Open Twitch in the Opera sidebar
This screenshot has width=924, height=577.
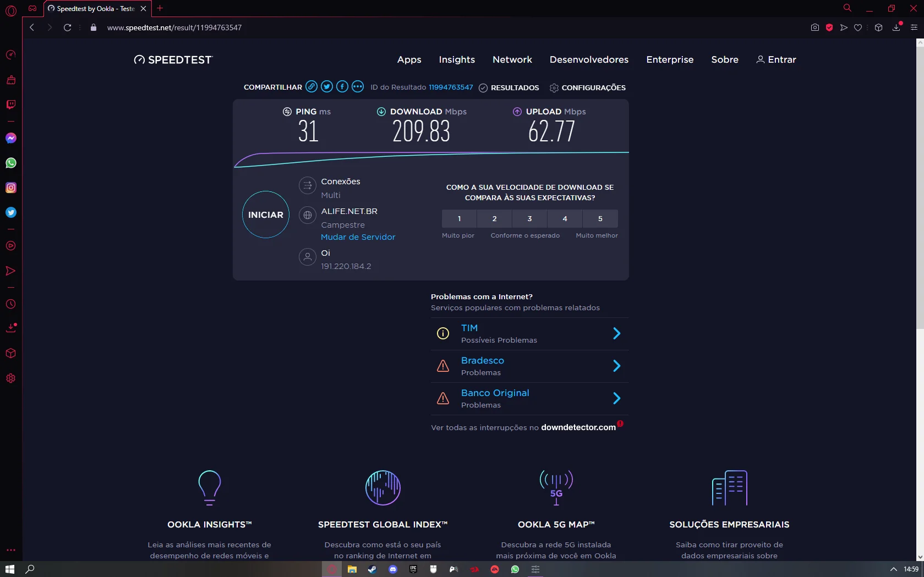point(10,105)
